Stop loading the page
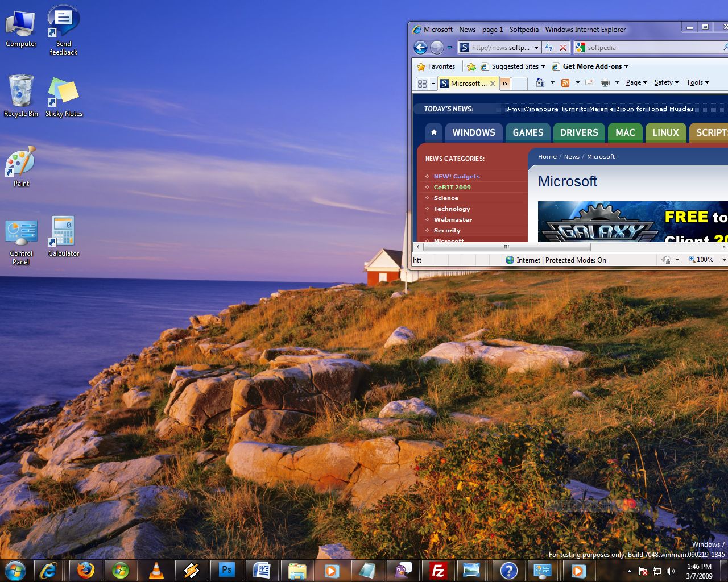728x582 pixels. [x=562, y=48]
